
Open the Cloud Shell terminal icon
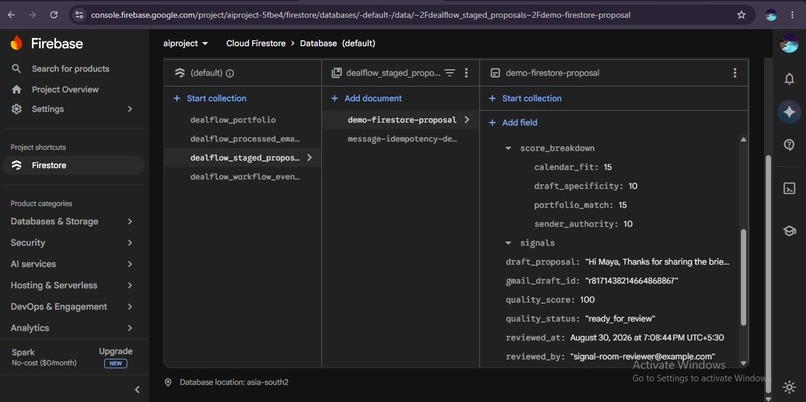coord(789,188)
